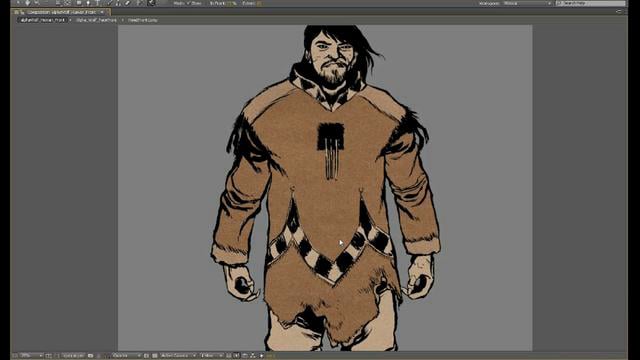Reset exposure in the viewer footer

(x=262, y=356)
